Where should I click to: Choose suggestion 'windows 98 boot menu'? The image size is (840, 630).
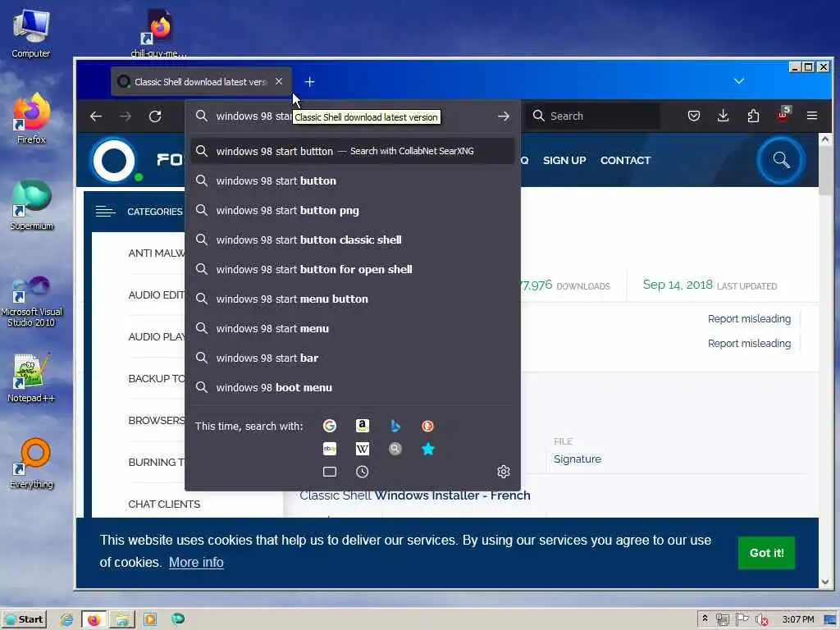(353, 387)
